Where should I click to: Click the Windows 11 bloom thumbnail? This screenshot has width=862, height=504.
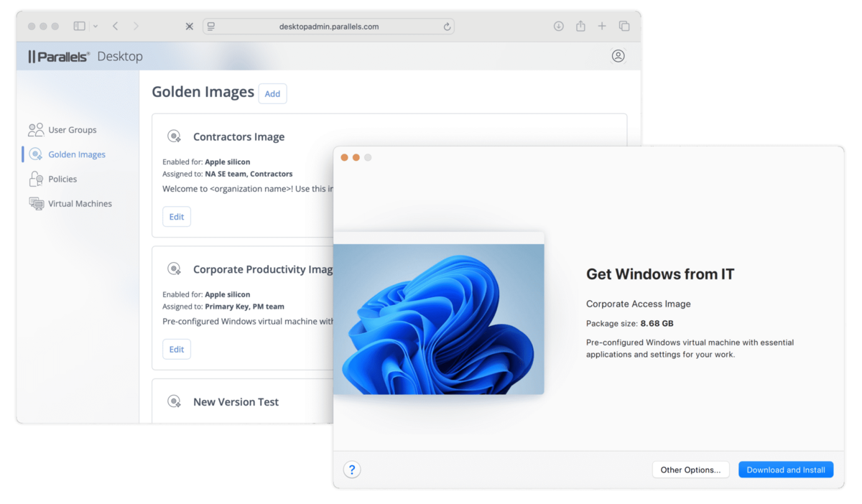pos(438,319)
